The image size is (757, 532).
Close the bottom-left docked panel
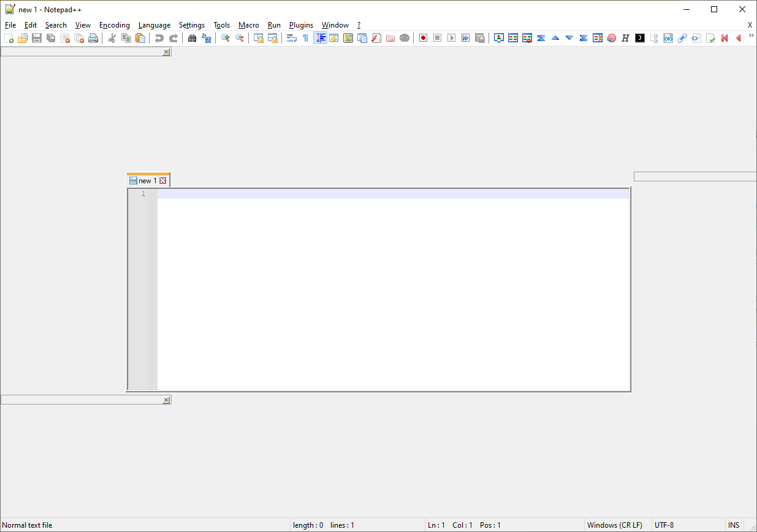tap(166, 400)
